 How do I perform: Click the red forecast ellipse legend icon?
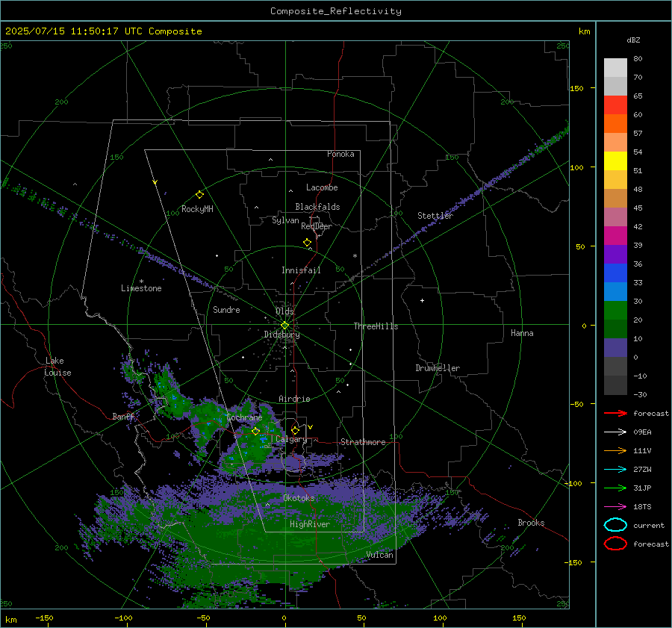click(x=615, y=544)
